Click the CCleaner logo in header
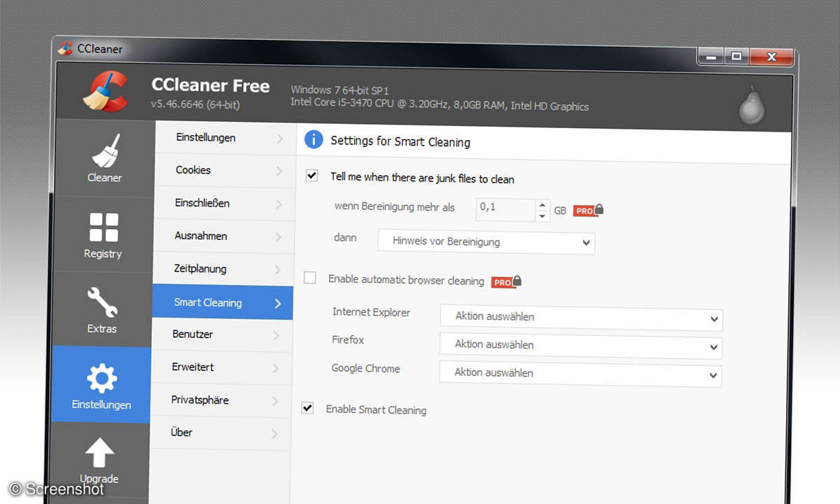Screen dimensions: 840x504 [x=106, y=90]
